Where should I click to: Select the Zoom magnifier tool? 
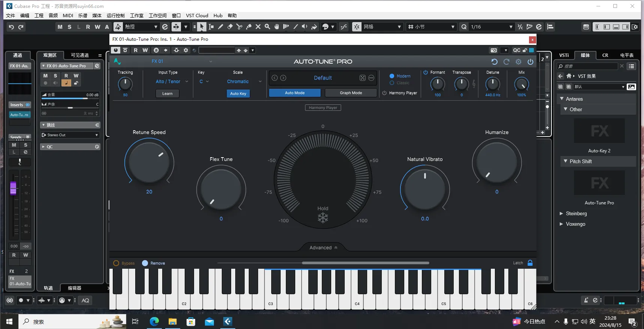click(x=267, y=27)
